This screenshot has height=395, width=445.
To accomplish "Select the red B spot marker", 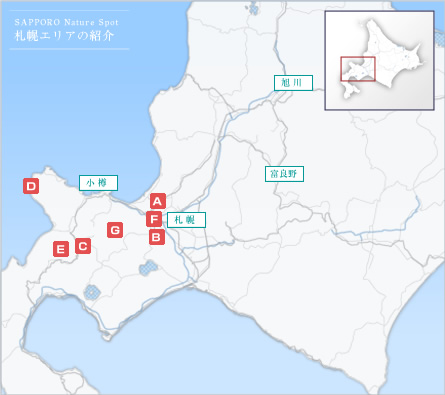I will tap(157, 237).
